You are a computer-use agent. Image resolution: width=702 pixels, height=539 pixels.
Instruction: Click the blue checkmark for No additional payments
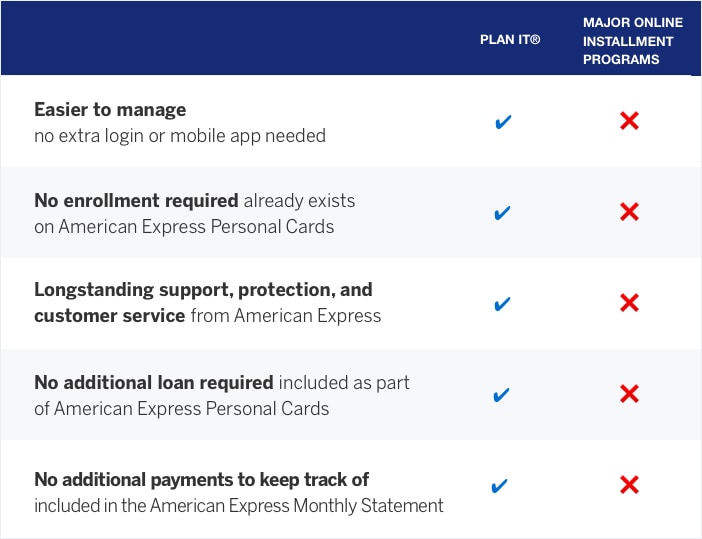click(x=501, y=486)
